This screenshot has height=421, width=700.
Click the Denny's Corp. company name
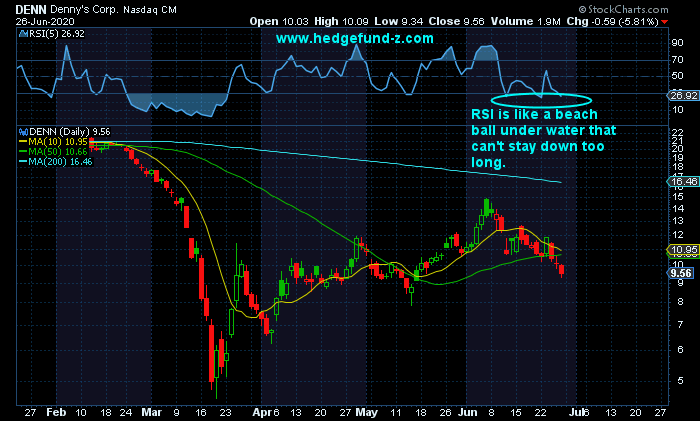click(84, 9)
